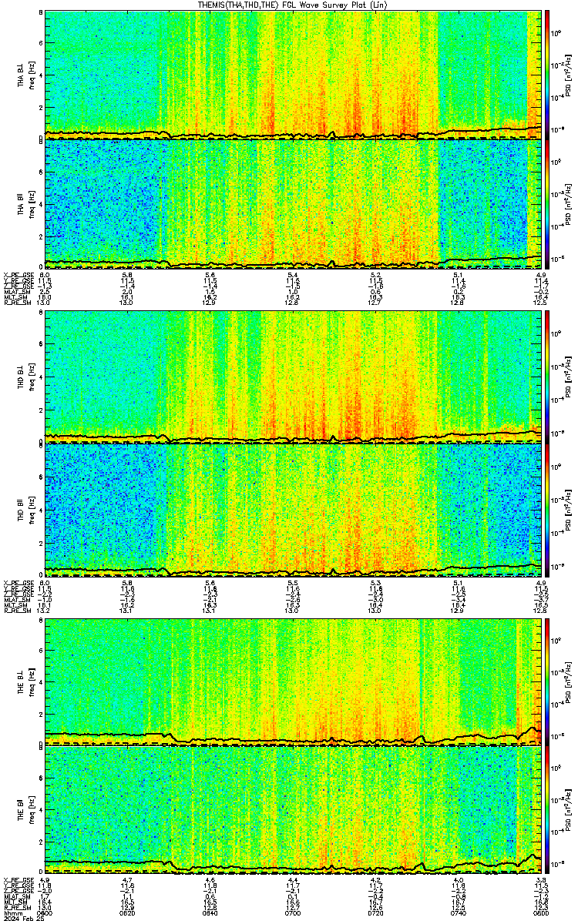Image resolution: width=578 pixels, height=924 pixels.
Task: Click the 'hhmm' time format label
Action: [12, 913]
